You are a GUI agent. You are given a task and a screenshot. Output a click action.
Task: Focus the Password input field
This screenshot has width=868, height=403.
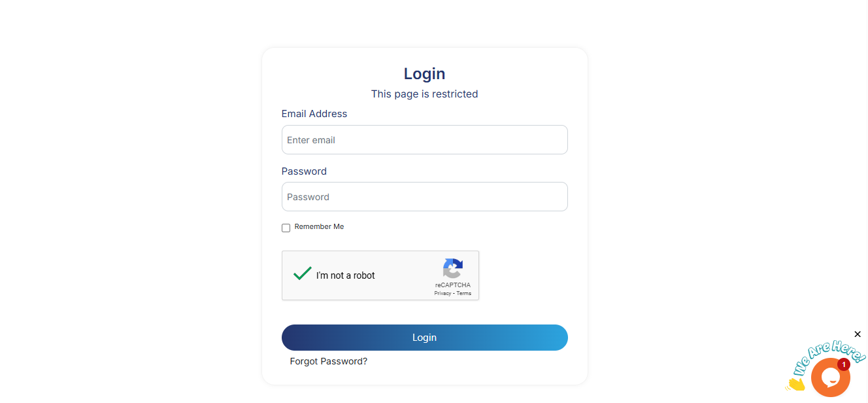424,197
